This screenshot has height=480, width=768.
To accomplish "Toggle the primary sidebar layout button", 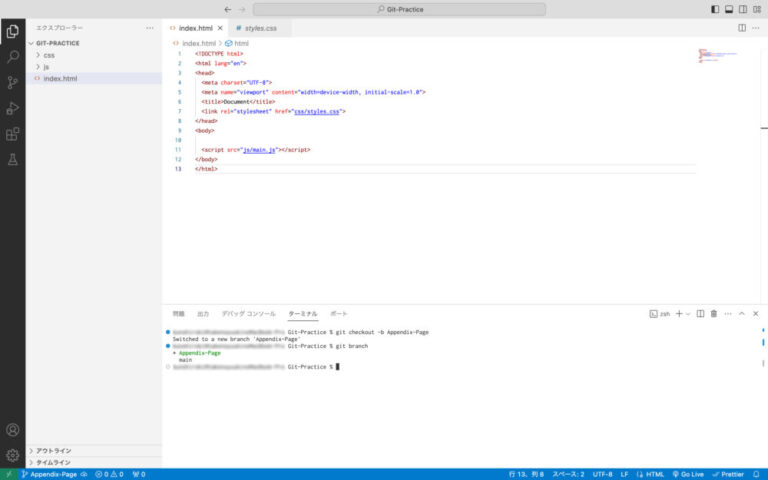I will click(x=715, y=9).
